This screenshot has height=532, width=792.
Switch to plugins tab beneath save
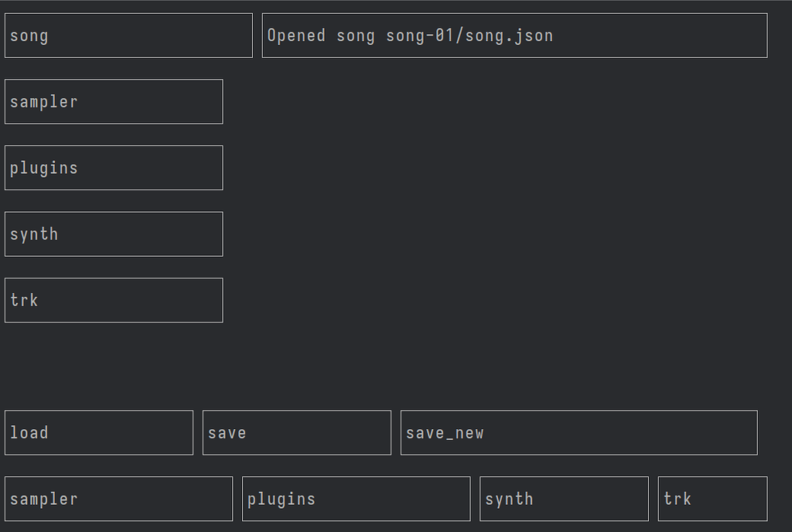pos(356,499)
